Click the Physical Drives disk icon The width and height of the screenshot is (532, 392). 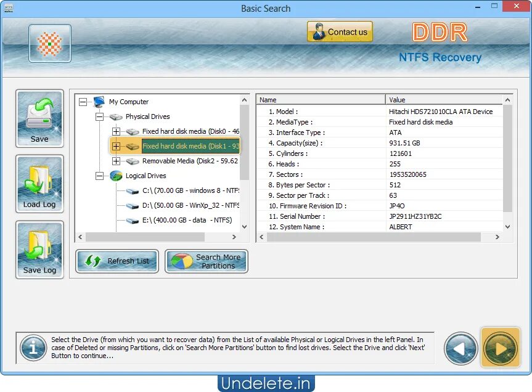116,117
